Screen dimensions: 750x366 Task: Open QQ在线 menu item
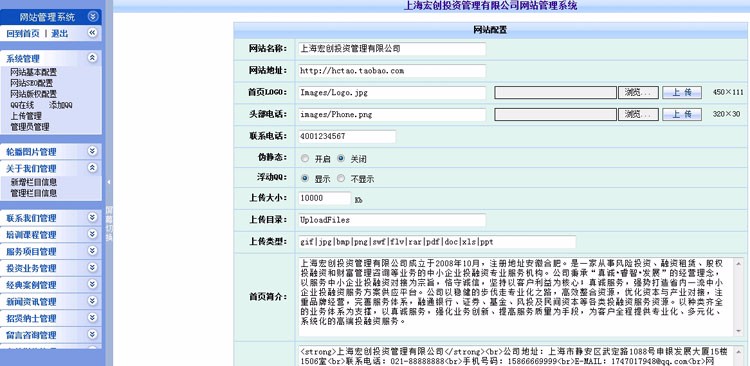(22, 105)
